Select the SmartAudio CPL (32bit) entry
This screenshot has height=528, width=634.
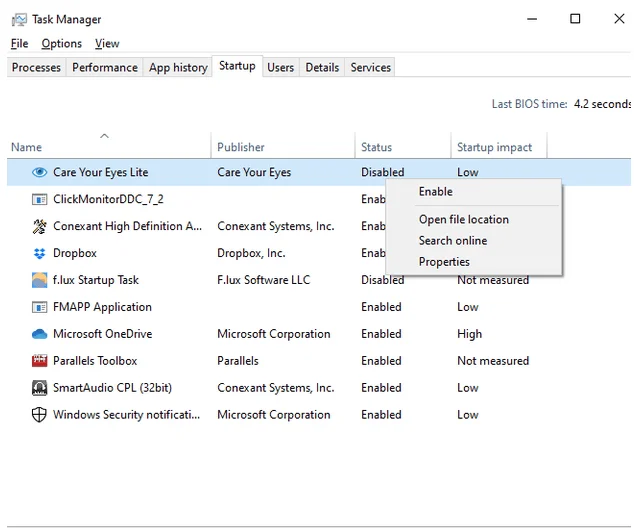[x=112, y=388]
